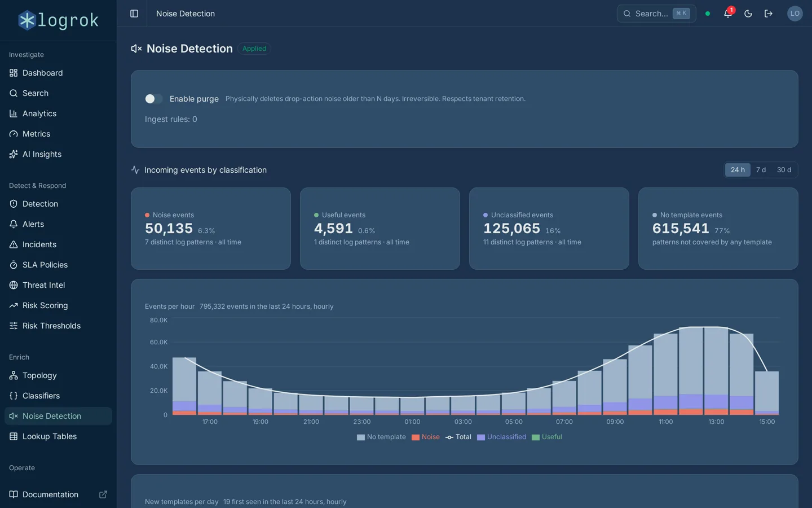Open Search in the sidebar

[x=58, y=93]
